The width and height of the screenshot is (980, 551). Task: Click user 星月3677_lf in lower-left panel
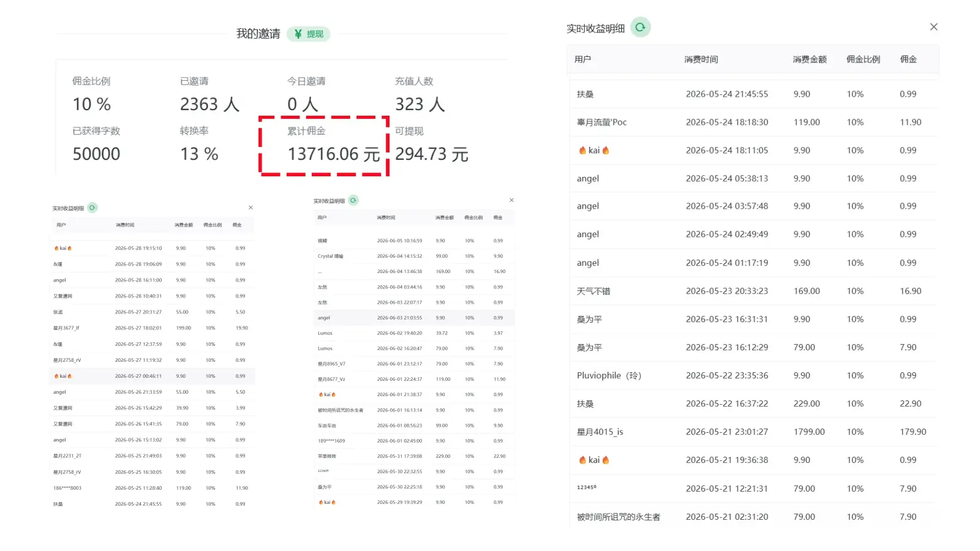point(66,328)
